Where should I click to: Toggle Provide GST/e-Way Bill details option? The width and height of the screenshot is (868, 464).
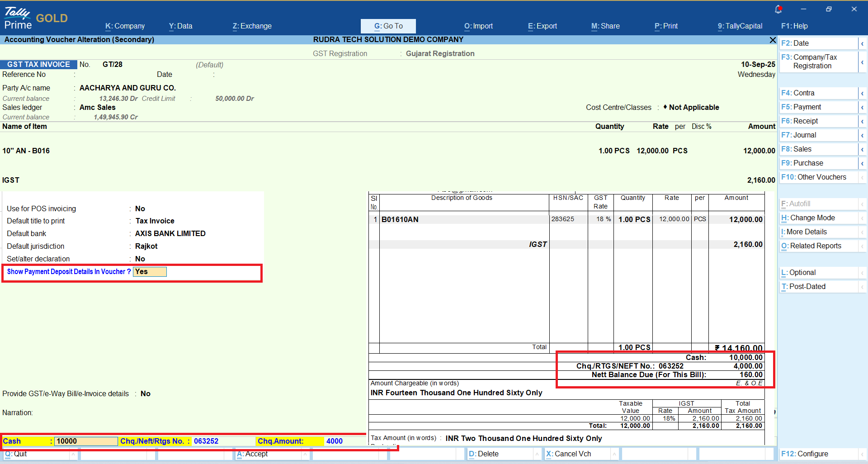click(145, 393)
